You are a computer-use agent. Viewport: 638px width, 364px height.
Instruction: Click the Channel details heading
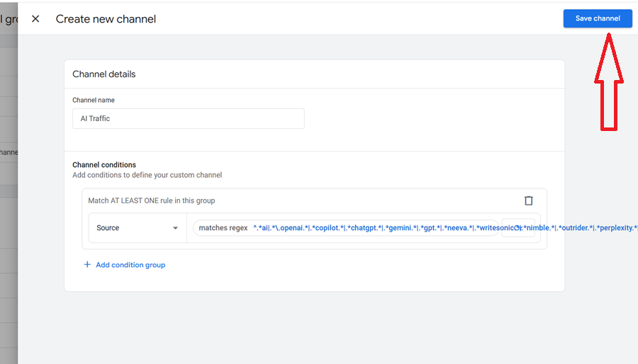pyautogui.click(x=103, y=74)
